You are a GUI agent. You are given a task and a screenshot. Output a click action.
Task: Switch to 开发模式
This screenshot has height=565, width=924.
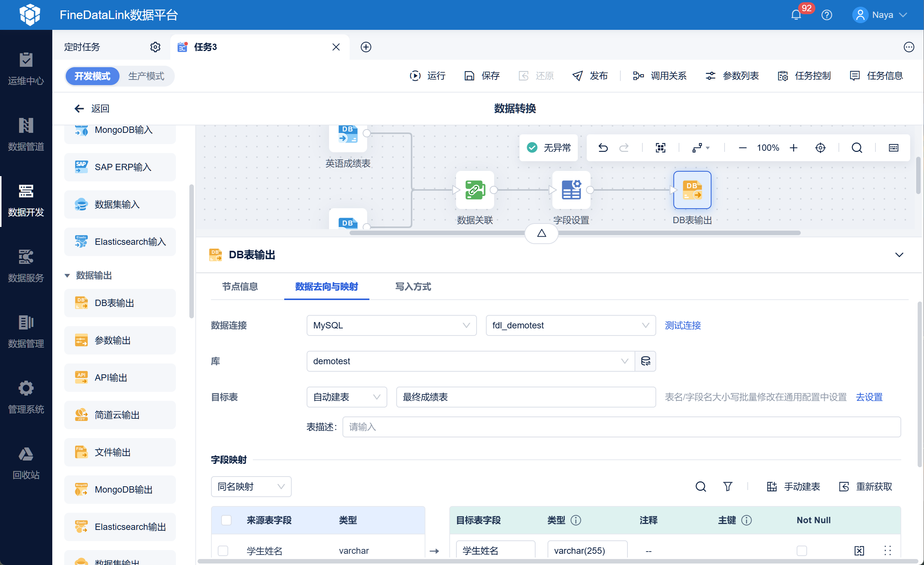coord(92,76)
